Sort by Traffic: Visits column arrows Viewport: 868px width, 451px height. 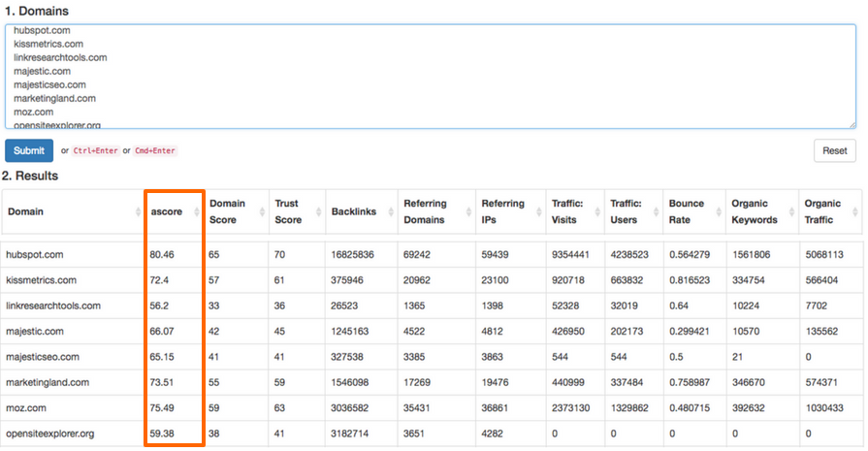point(597,211)
